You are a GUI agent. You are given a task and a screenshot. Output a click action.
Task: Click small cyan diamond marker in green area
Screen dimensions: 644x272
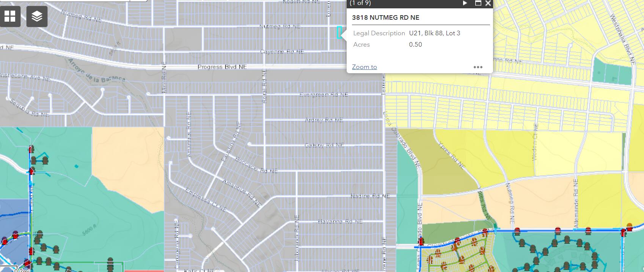tap(77, 166)
